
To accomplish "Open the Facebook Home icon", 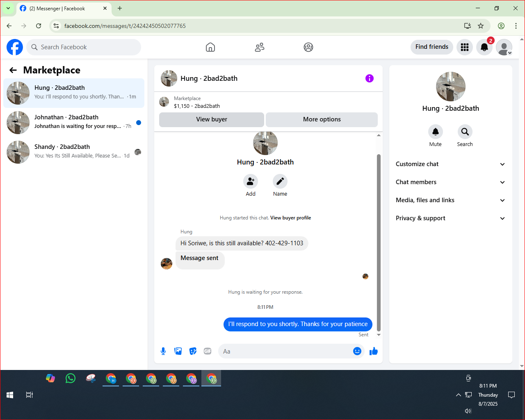I will 210,47.
